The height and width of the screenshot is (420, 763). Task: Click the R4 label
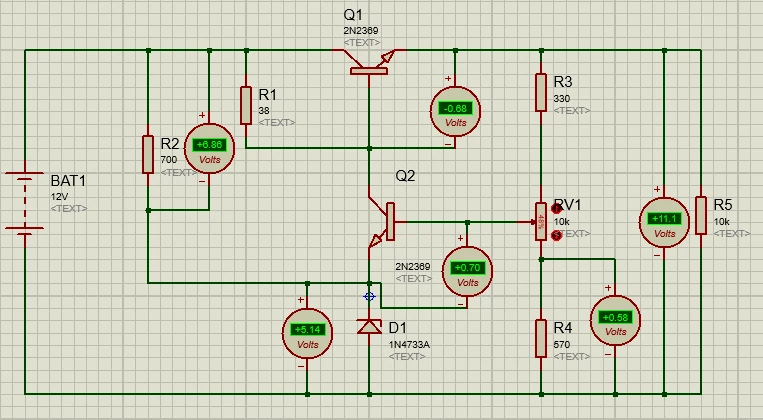coord(563,328)
